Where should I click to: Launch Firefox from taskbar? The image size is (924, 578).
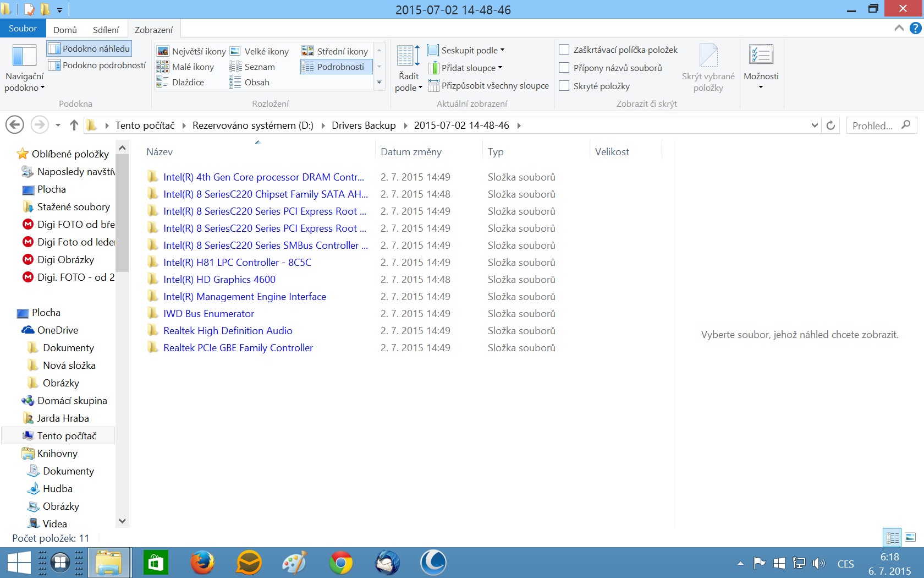click(x=202, y=563)
